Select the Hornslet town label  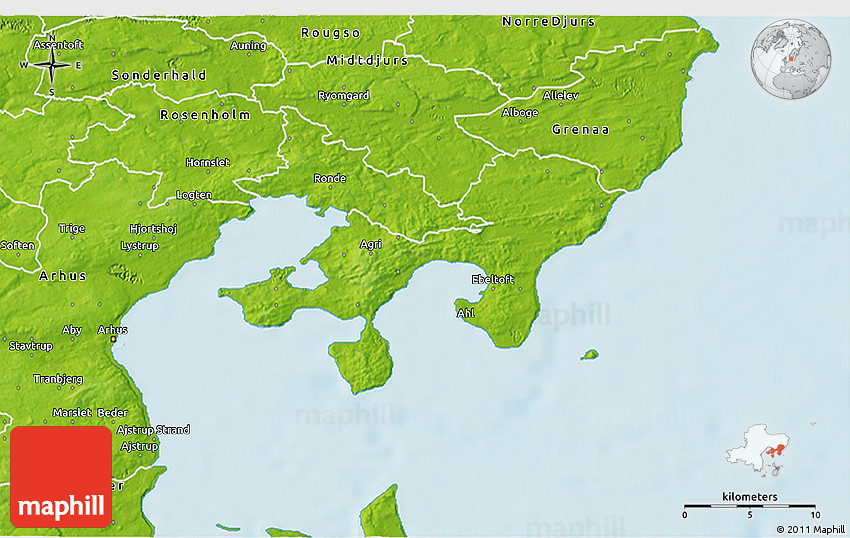(207, 162)
